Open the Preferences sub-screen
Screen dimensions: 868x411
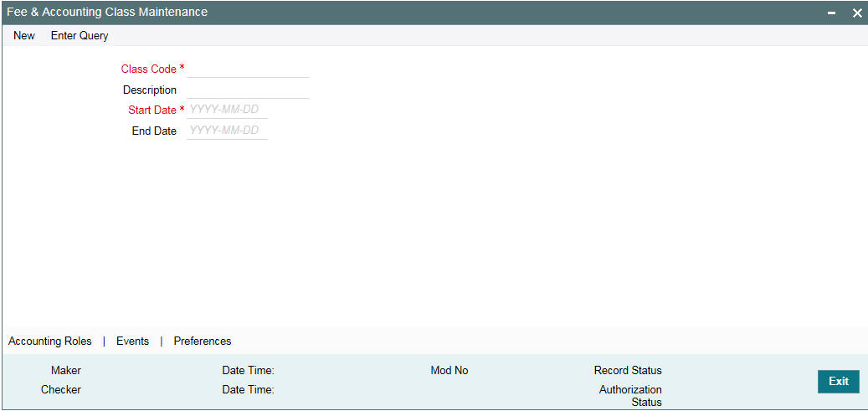[x=203, y=342]
